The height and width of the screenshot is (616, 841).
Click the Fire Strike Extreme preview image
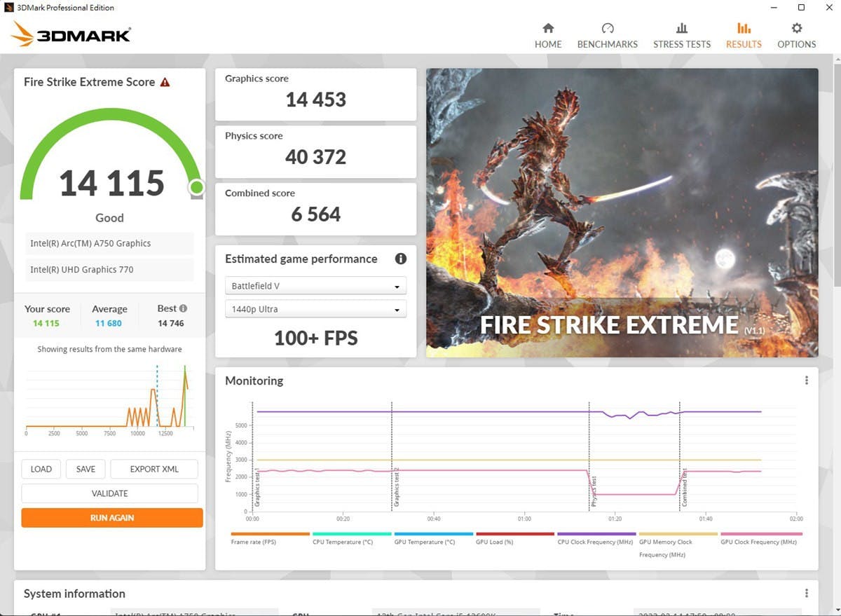point(622,212)
